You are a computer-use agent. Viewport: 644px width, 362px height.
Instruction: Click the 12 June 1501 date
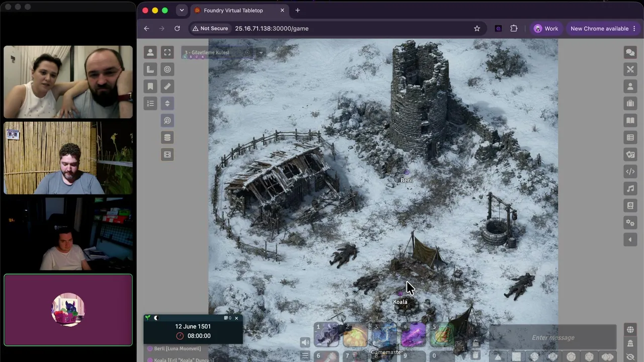pyautogui.click(x=193, y=326)
